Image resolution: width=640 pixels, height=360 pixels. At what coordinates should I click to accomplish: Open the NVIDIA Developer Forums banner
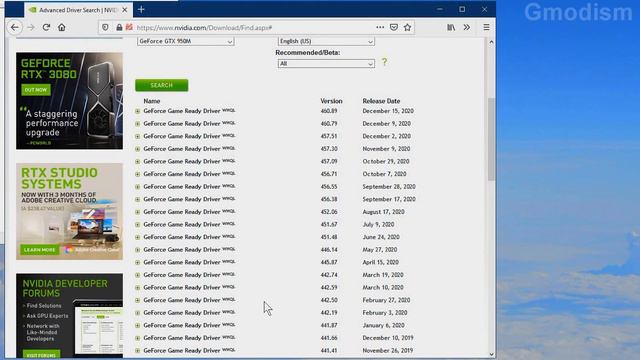click(x=69, y=316)
